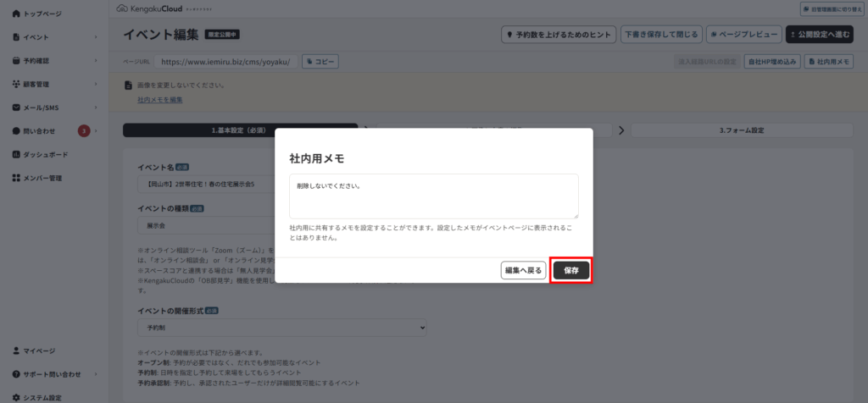Viewport: 868px width, 403px height.
Task: Open マイページ menu item
Action: click(x=39, y=351)
